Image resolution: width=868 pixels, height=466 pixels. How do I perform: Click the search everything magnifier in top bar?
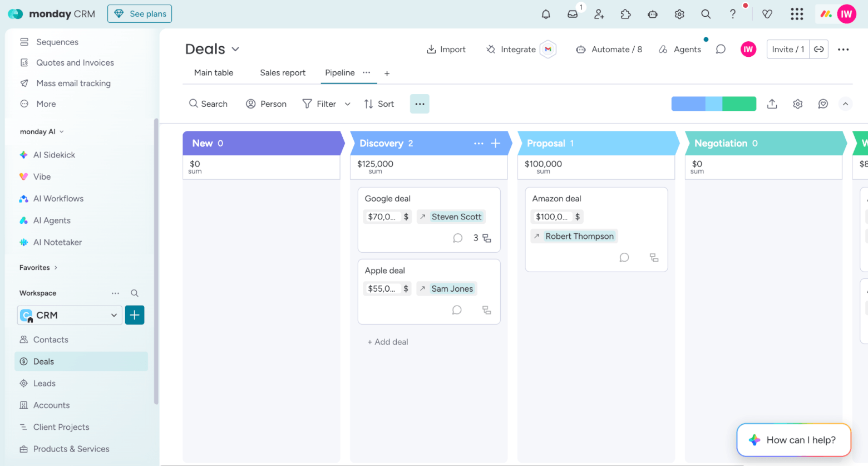pos(706,14)
